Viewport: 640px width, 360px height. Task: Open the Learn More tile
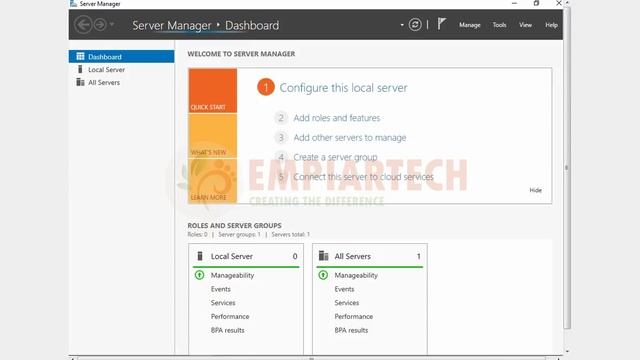[x=213, y=181]
